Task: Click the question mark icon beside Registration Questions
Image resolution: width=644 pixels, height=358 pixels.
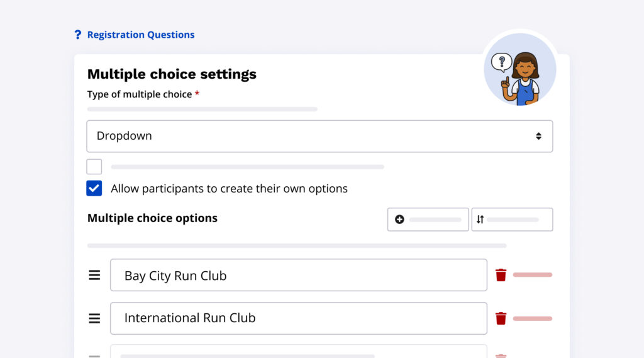Action: pos(78,35)
